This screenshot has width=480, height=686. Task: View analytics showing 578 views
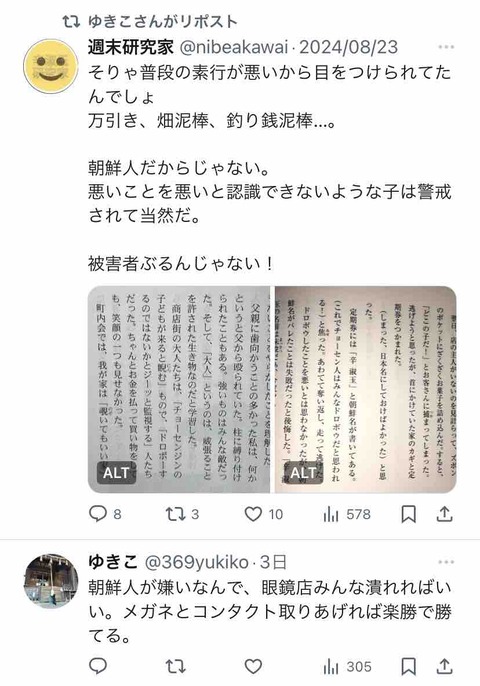tap(347, 514)
